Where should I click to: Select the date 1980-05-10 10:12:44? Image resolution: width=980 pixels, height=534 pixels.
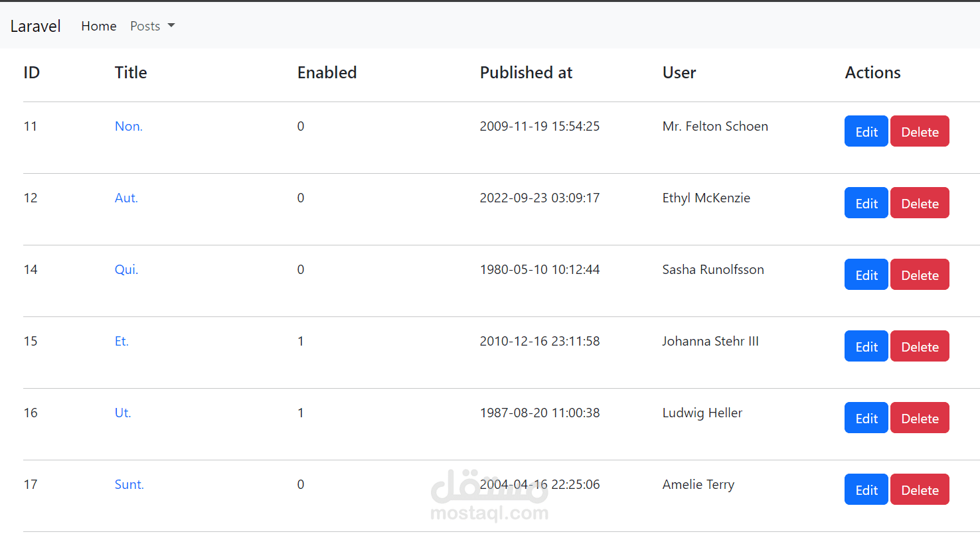[x=540, y=269]
